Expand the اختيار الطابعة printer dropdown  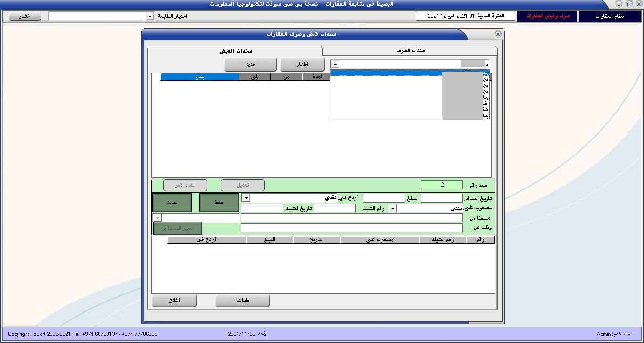[150, 16]
